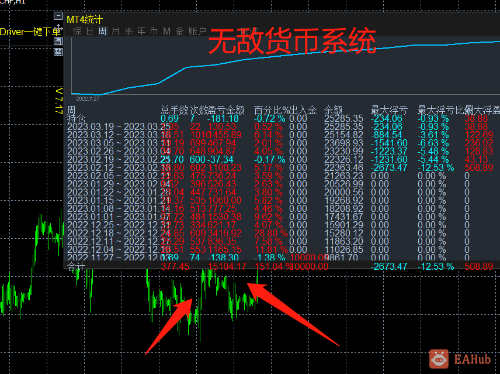Viewport: 500px width, 374px height.
Task: Switch to the 日 daily tab
Action: click(x=89, y=31)
